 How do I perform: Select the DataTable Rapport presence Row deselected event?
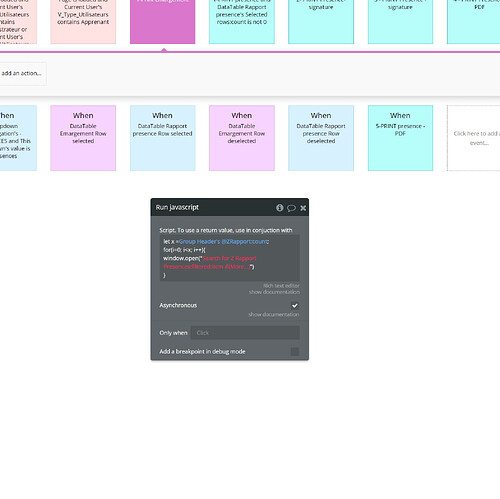click(x=321, y=138)
